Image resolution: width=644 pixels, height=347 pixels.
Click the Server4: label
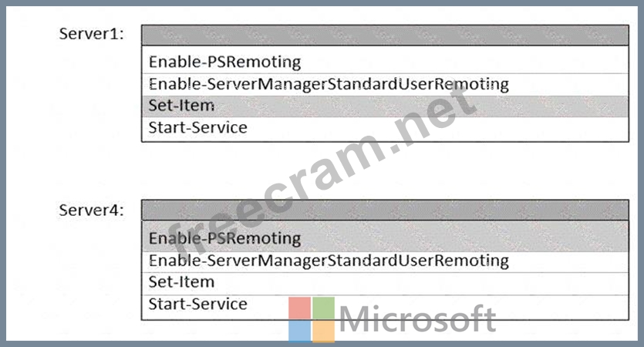tap(92, 211)
